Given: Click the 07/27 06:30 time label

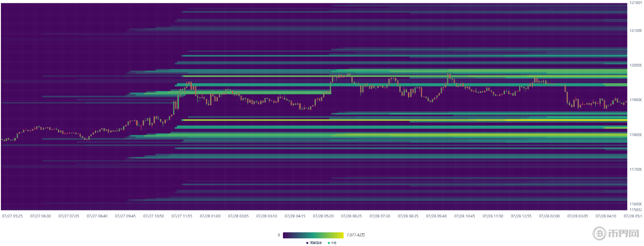Looking at the screenshot, I should (41, 216).
